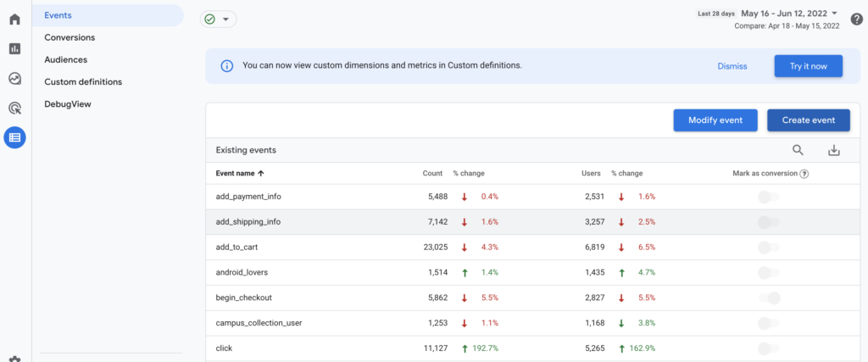Select Conversions in the side menu
The image size is (868, 362).
coord(70,37)
